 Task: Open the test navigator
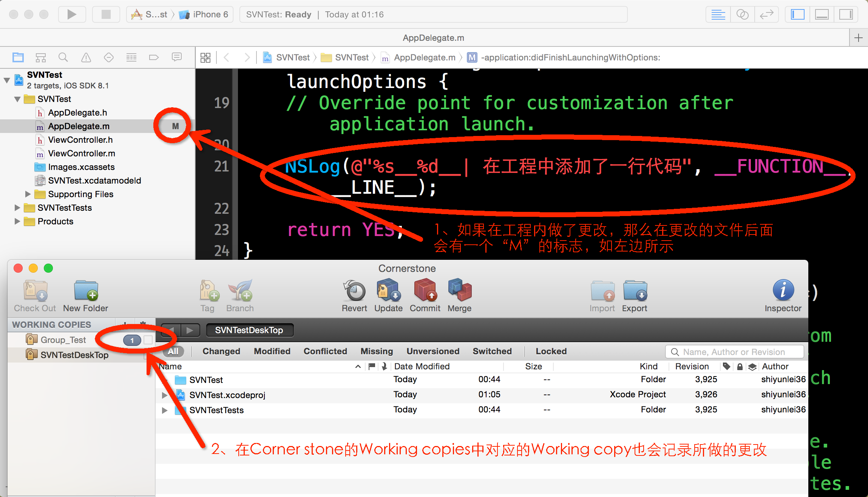pos(109,57)
